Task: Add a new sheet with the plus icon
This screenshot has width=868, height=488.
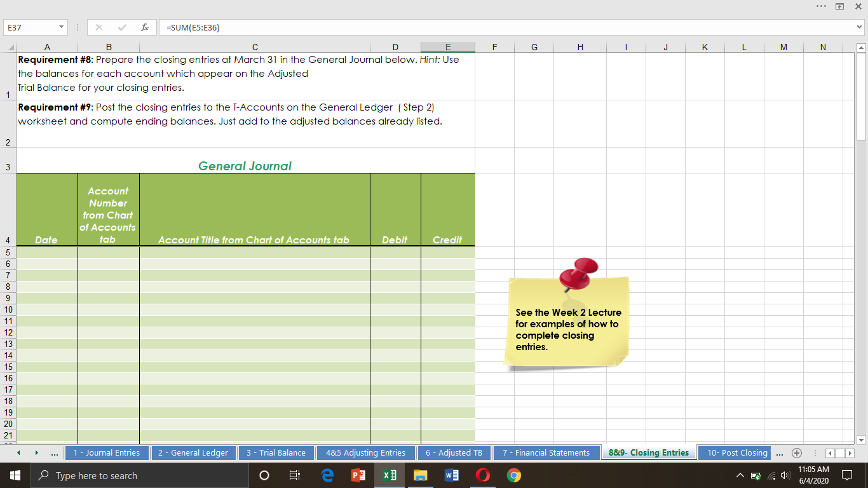Action: pos(797,453)
